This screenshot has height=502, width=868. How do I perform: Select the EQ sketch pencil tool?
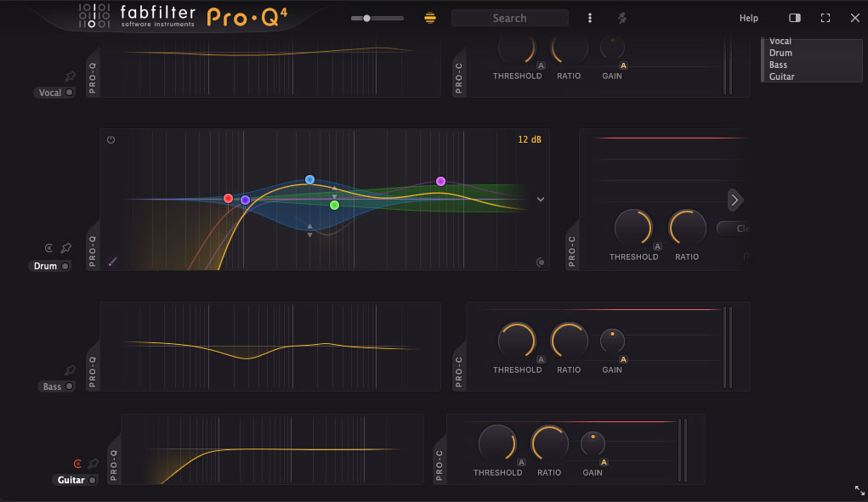point(112,262)
